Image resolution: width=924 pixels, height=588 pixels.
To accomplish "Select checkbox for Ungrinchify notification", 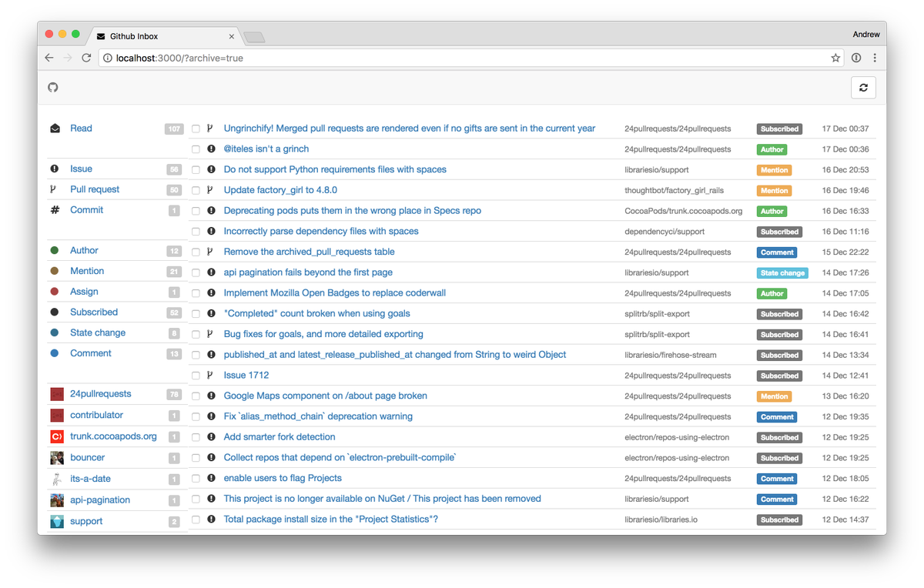I will tap(196, 129).
